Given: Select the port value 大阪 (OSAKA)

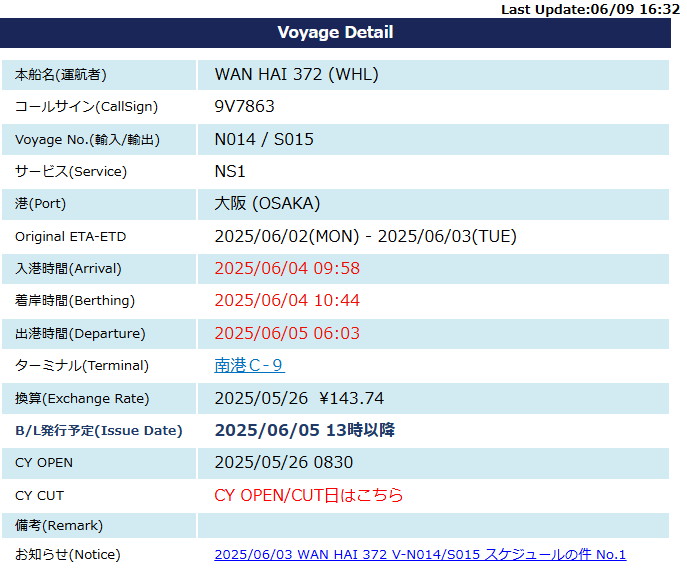Looking at the screenshot, I should coord(267,204).
